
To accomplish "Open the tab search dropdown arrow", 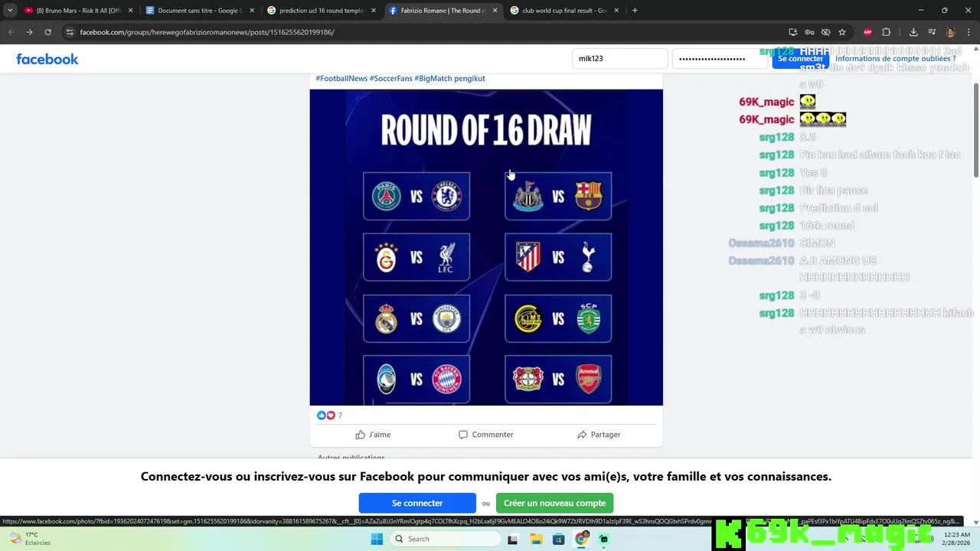I will 10,11.
